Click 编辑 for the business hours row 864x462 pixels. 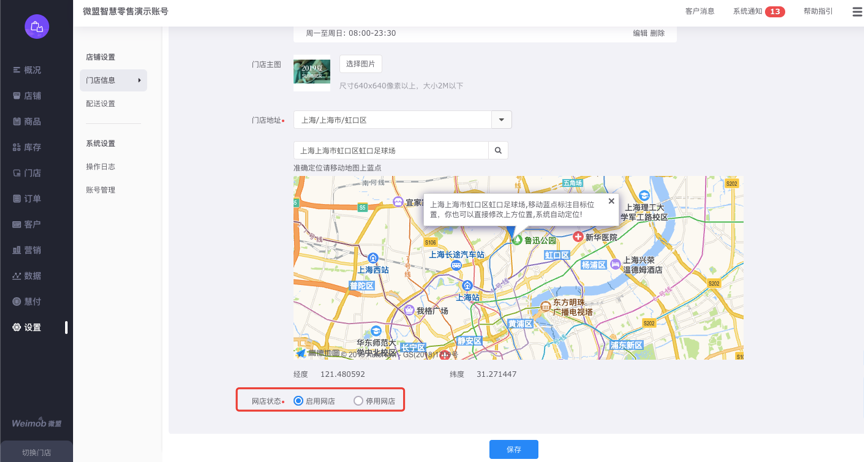point(640,33)
